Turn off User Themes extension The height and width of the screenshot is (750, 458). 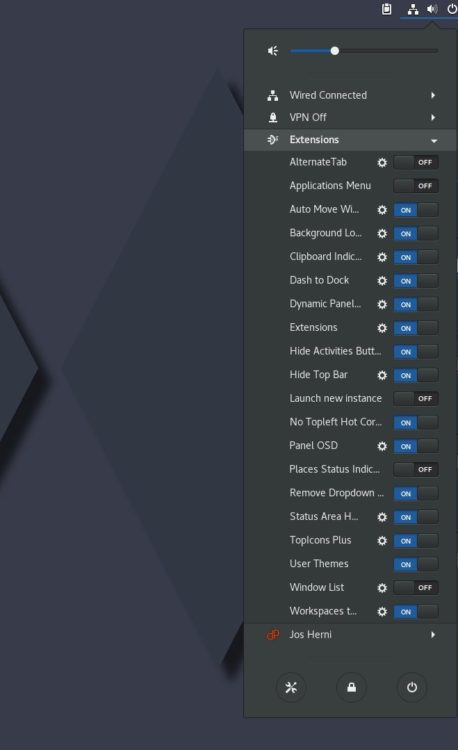pyautogui.click(x=416, y=564)
